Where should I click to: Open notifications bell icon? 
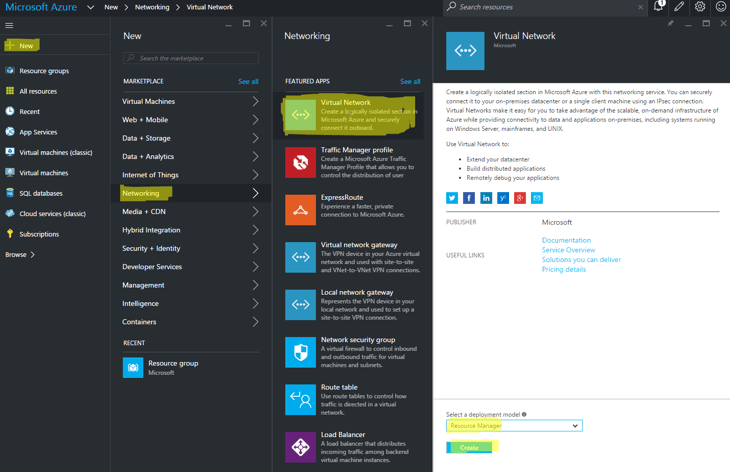tap(658, 7)
